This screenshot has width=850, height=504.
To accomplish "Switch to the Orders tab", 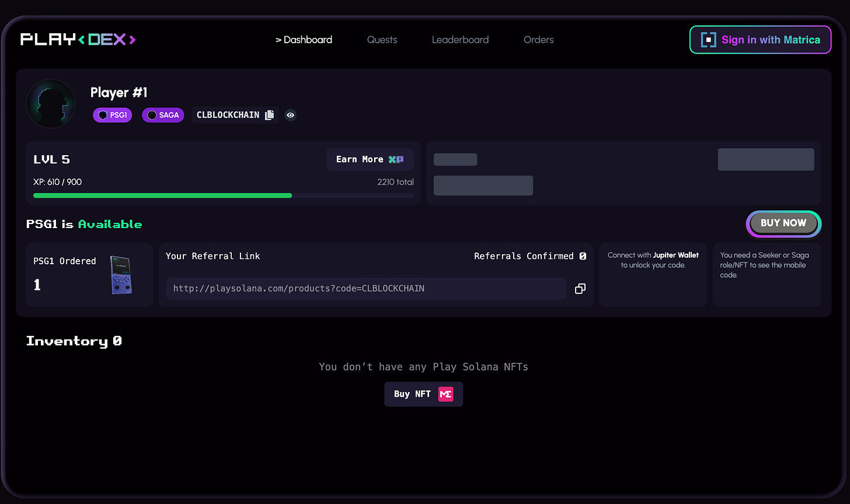I will pos(539,40).
